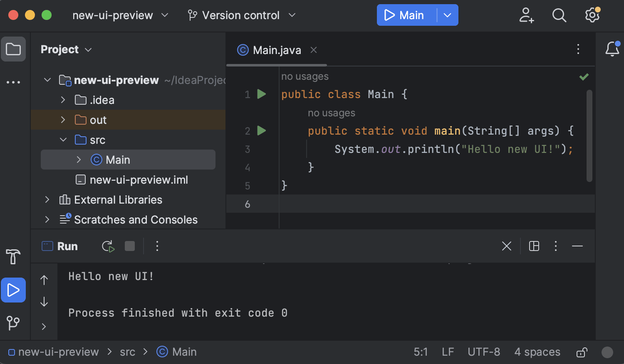Viewport: 624px width, 364px height.
Task: Open Code With Me add-user icon
Action: pos(526,15)
